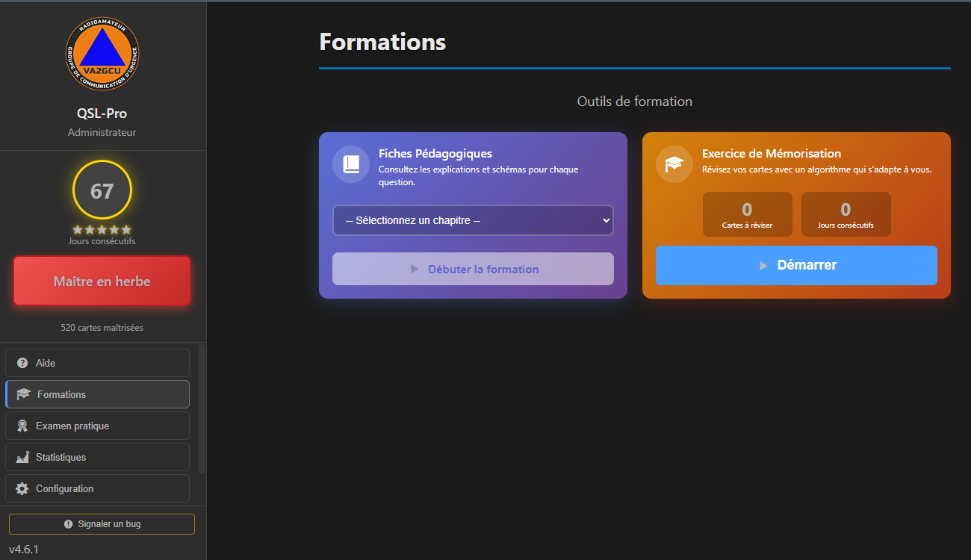Click the book icon in Fiches Pédagogiques card
This screenshot has width=971, height=560.
coord(351,164)
